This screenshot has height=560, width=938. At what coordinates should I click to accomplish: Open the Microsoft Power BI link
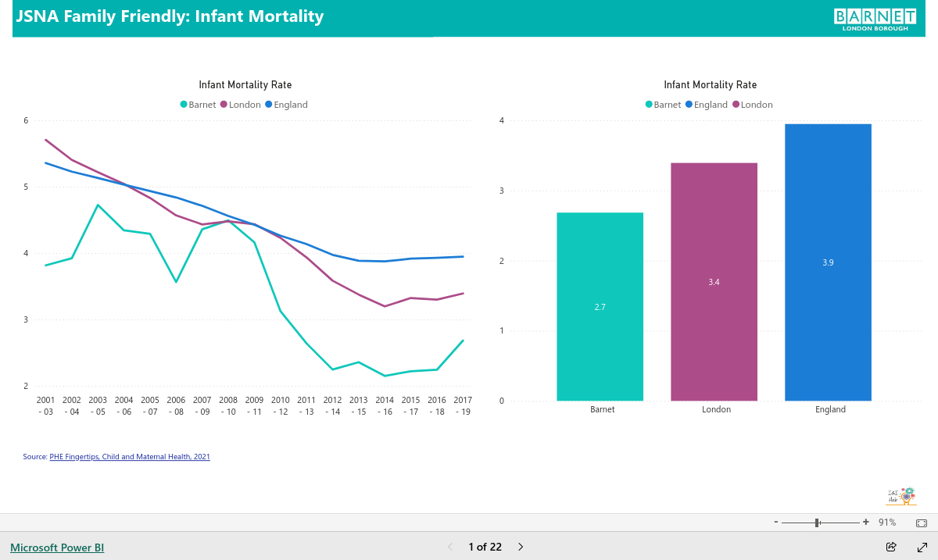(57, 548)
